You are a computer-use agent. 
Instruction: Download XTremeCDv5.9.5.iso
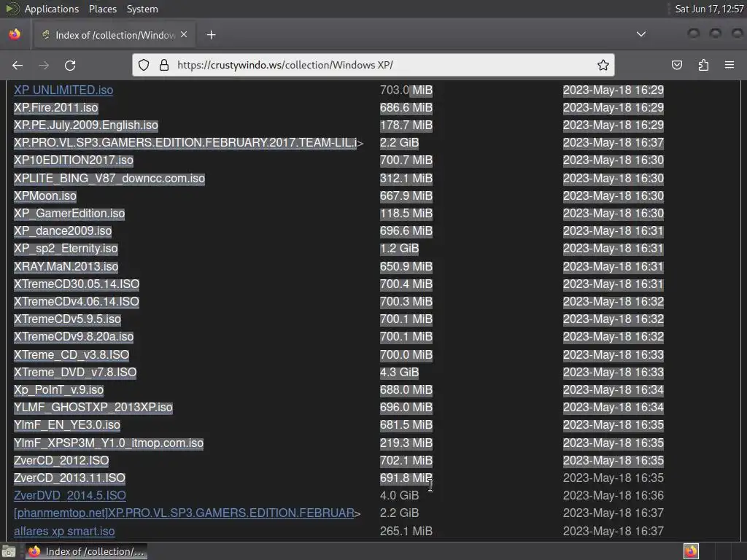tap(67, 319)
